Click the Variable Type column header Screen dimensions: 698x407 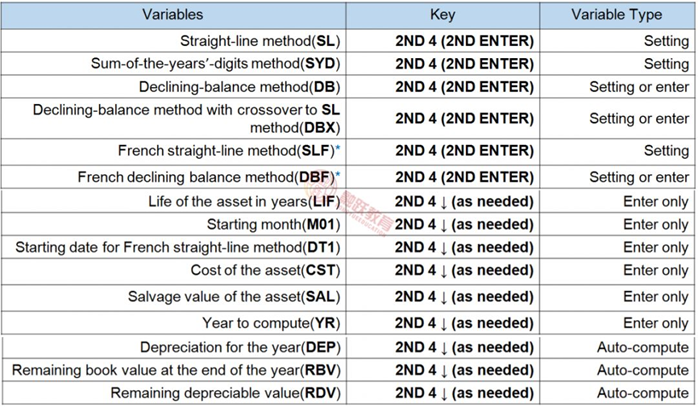pos(616,15)
